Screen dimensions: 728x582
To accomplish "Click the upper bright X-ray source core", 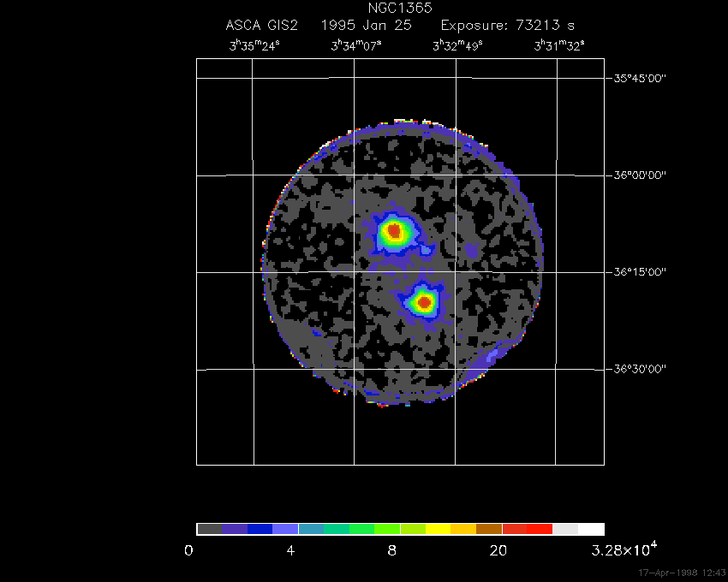I will (394, 230).
